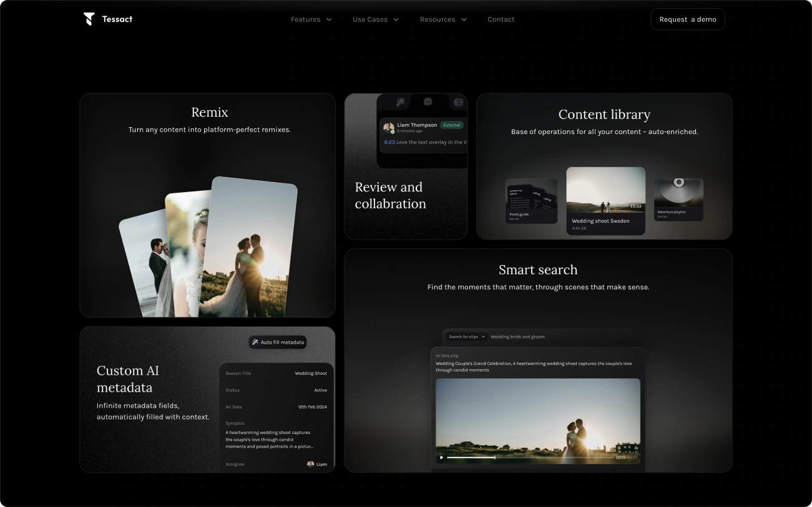Click the Auto fill metadata button
Screen dimensions: 812x507
pos(278,342)
